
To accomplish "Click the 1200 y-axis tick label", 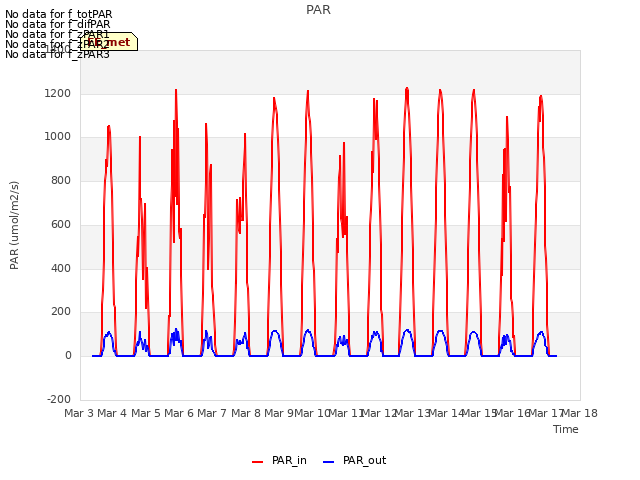I will pos(58,93).
